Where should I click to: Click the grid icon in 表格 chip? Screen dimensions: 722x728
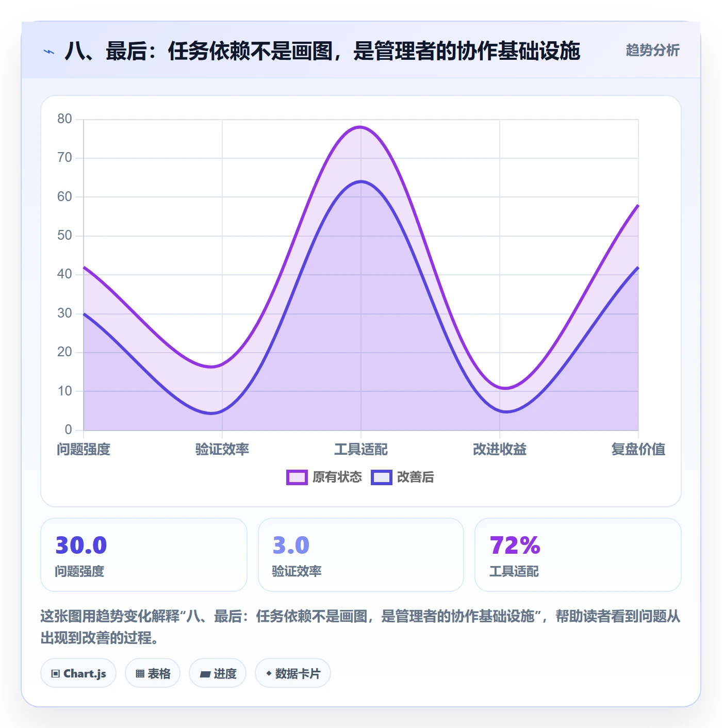click(x=140, y=674)
